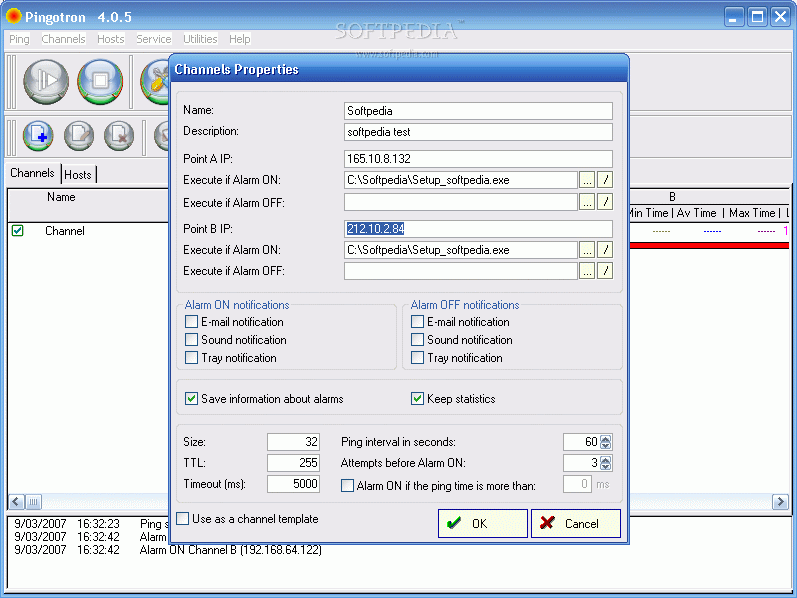This screenshot has width=797, height=598.
Task: Minimize the Pingotron window
Action: [x=734, y=17]
